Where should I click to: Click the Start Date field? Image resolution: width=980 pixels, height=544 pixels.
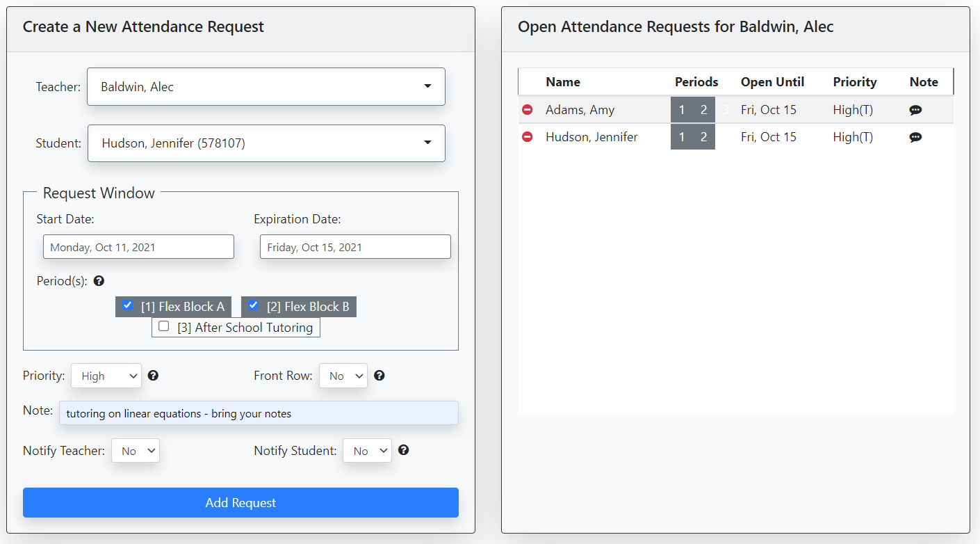click(x=138, y=246)
